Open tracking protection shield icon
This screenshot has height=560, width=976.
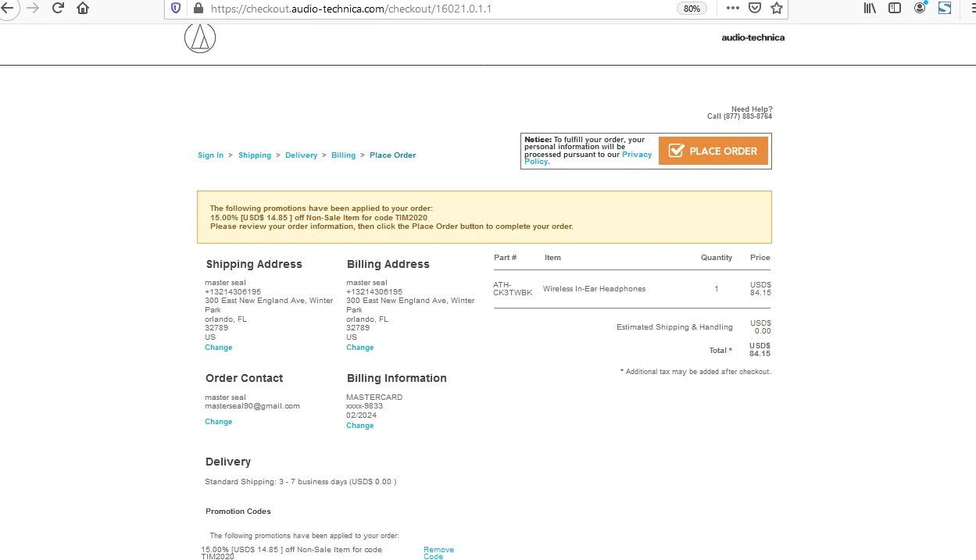pos(176,9)
